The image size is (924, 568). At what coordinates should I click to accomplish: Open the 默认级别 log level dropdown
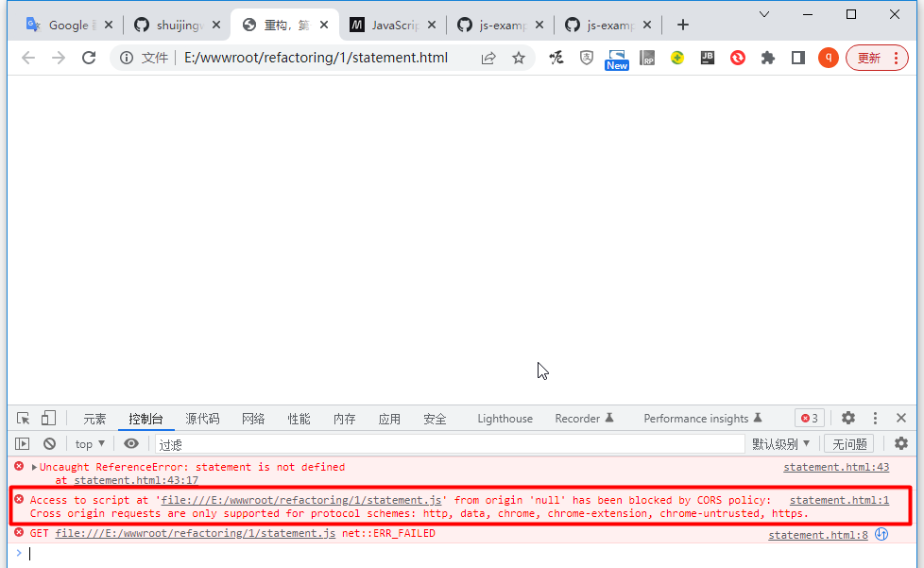click(780, 443)
